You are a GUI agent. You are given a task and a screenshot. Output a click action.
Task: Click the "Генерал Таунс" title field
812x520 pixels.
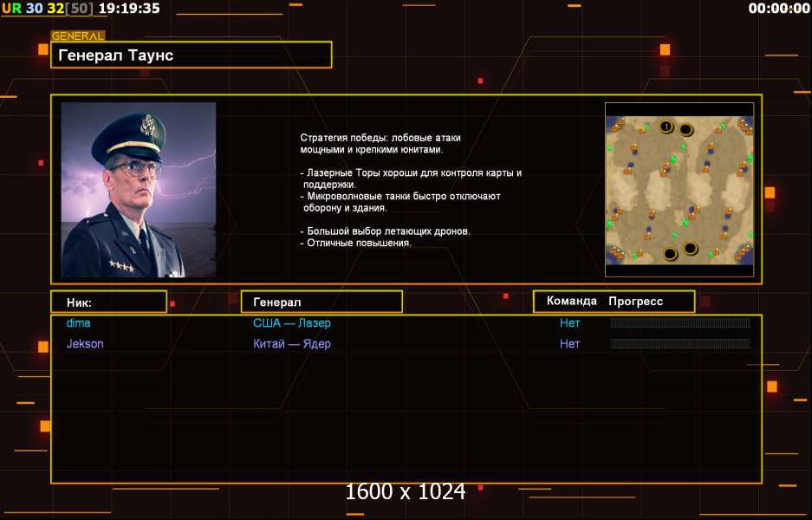click(x=192, y=55)
